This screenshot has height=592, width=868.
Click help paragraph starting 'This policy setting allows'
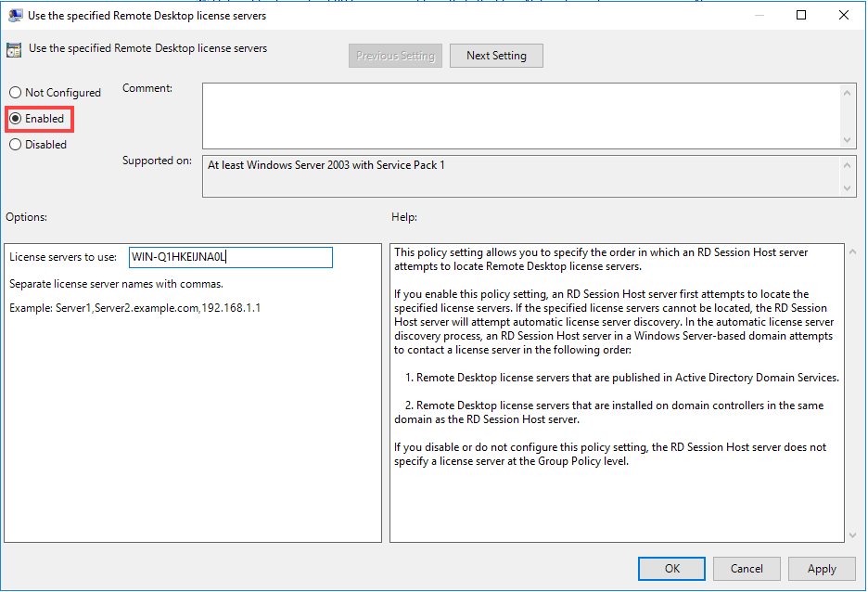pyautogui.click(x=601, y=259)
